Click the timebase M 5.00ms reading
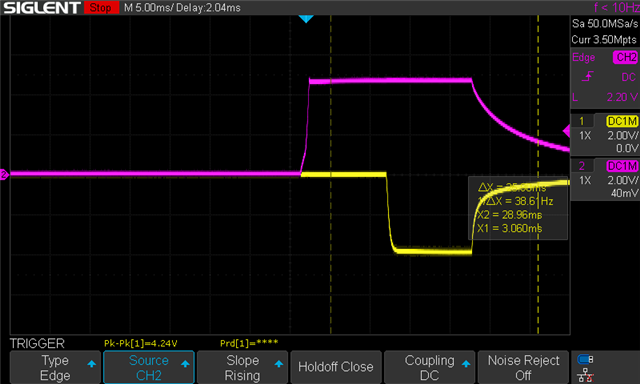 pos(150,8)
